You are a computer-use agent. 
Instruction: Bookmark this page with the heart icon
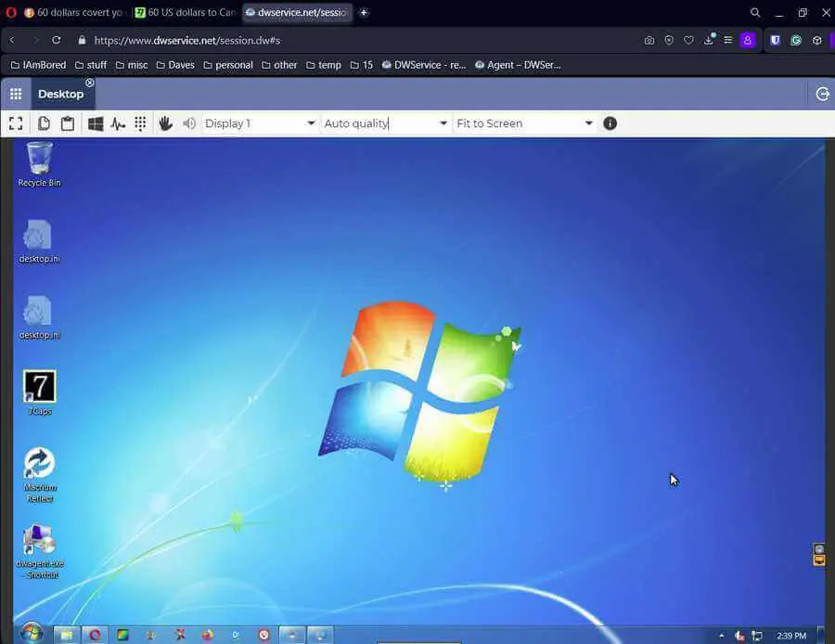688,41
